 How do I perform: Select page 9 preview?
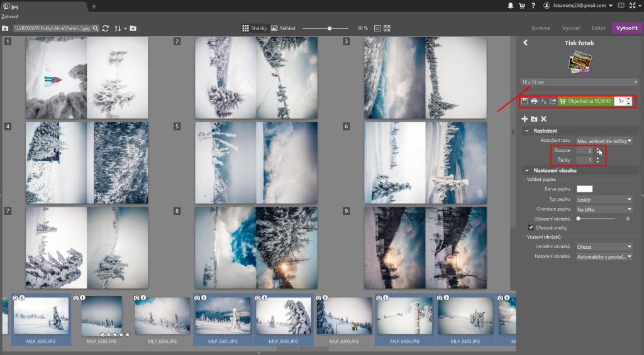(x=426, y=248)
